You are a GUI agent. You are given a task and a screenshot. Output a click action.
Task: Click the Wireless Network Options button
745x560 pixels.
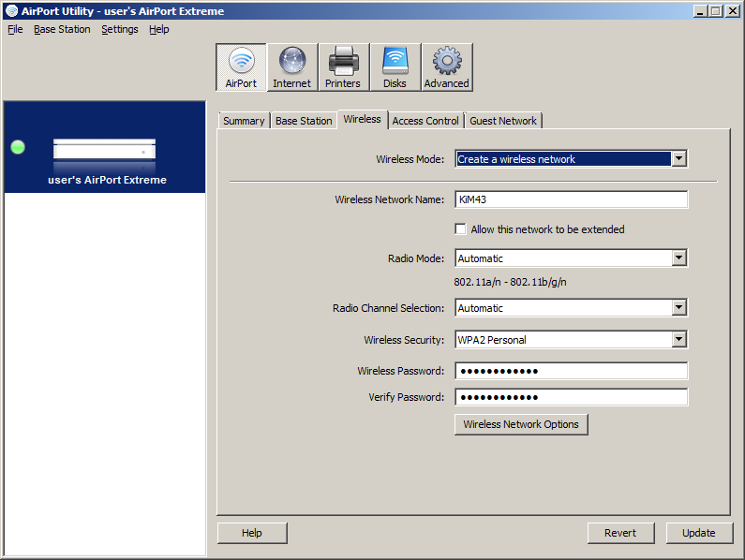pos(521,424)
